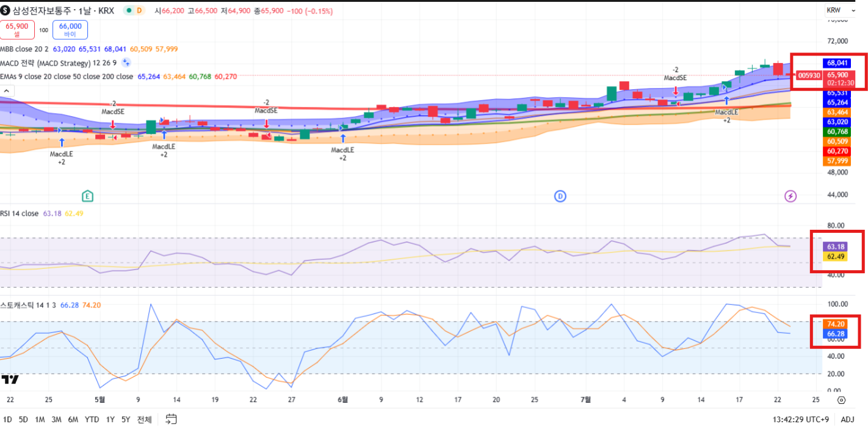Click the RSI 14 close legend
The image size is (868, 429).
(19, 213)
